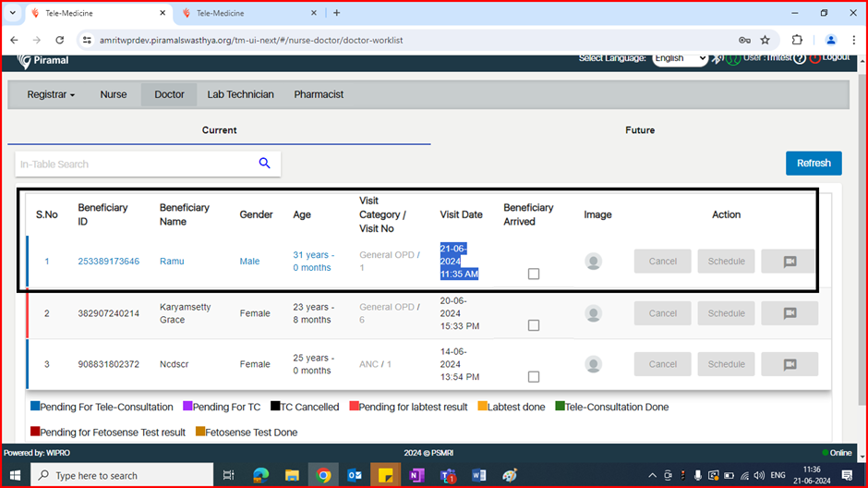Screen dimensions: 868x488
Task: Tick Beneficiary Arrived checkbox for Ramu
Action: click(534, 274)
